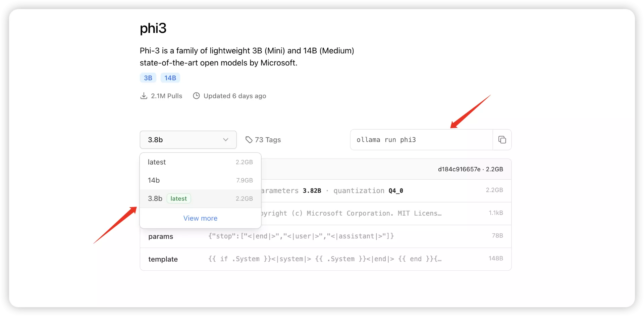644x316 pixels.
Task: Open the template file row
Action: pos(326,259)
